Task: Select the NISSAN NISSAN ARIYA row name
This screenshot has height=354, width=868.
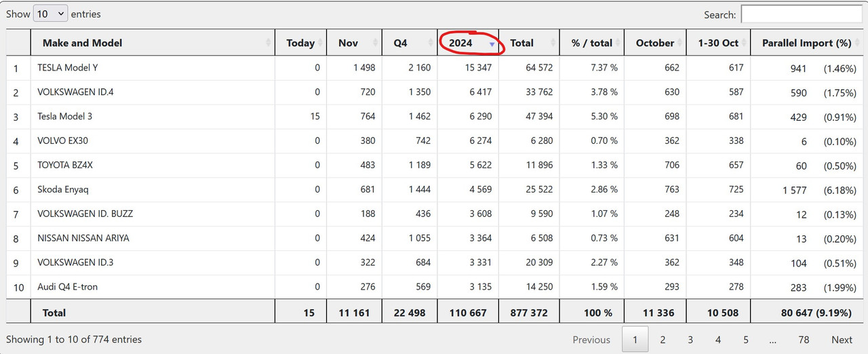Action: pyautogui.click(x=83, y=238)
